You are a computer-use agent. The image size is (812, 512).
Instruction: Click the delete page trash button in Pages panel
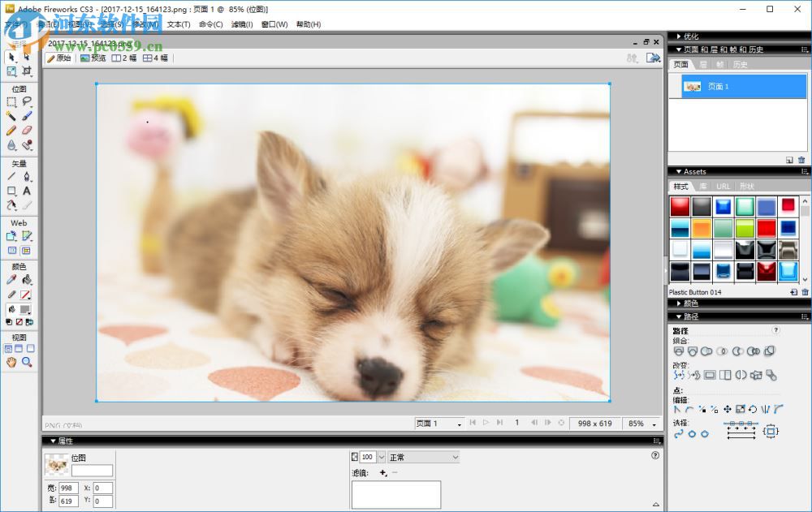[801, 160]
